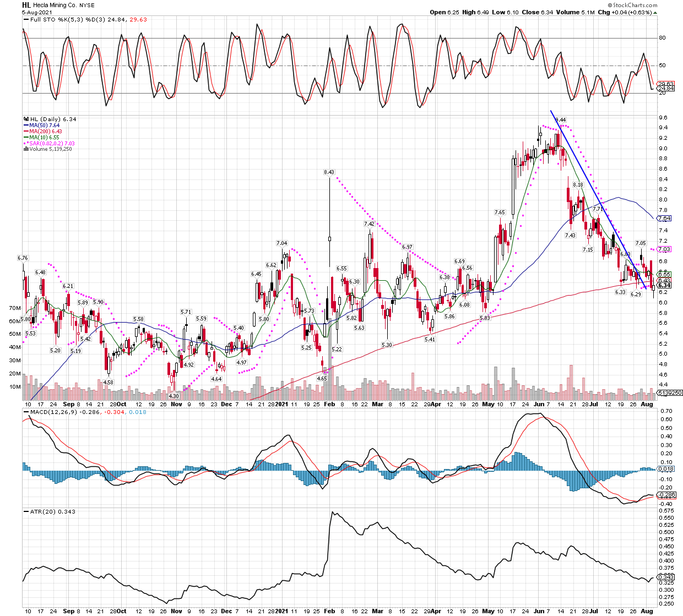Click the pink 7.03 SAR axis tag
683x616 pixels.
click(664, 250)
